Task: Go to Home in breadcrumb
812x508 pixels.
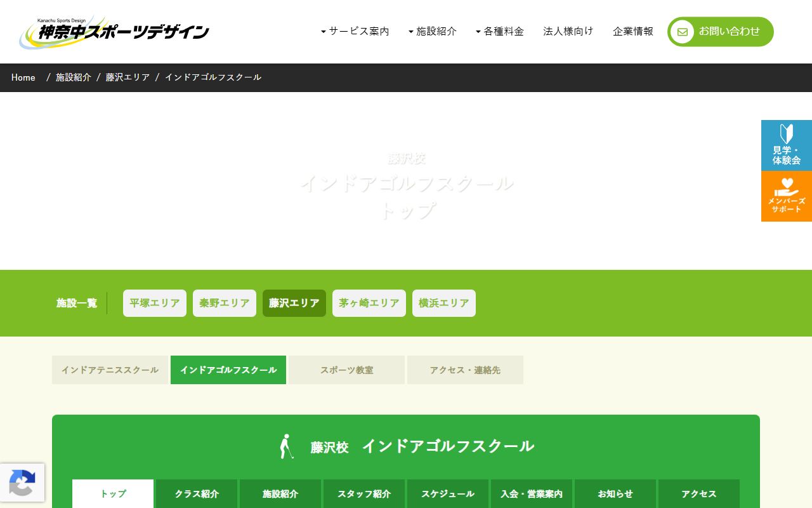Action: 23,77
